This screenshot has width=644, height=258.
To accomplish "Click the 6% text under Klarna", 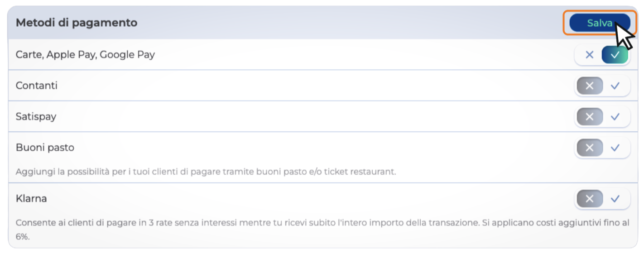I will 22,236.
